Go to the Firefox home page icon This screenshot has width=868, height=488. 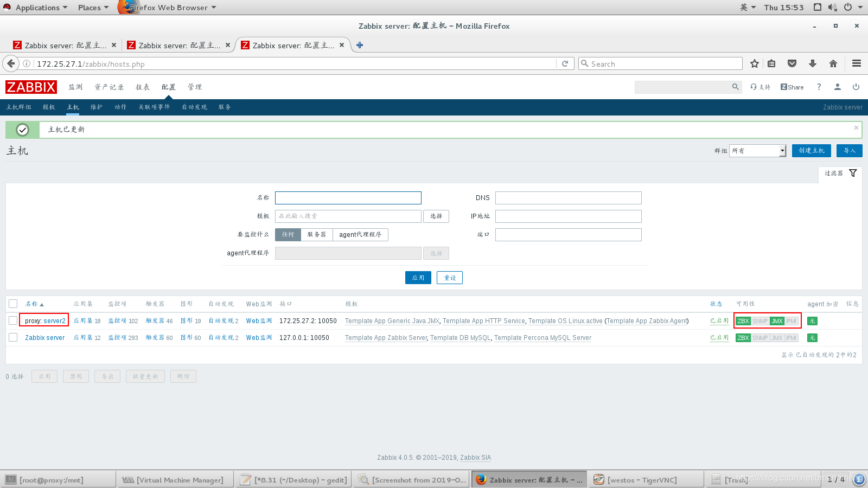pos(833,63)
